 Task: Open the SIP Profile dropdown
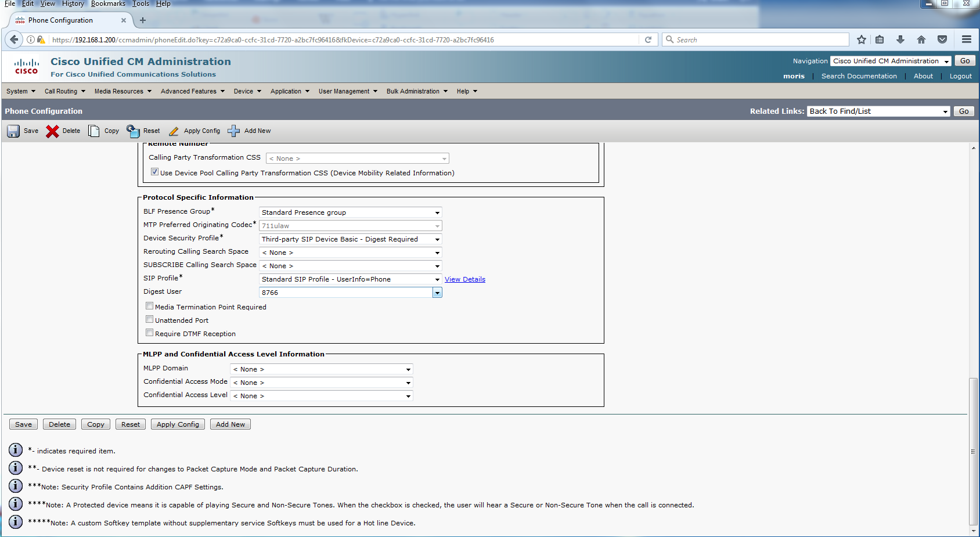[x=351, y=279]
